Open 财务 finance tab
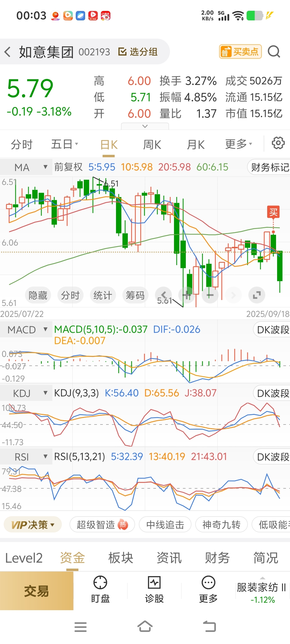 [218, 558]
